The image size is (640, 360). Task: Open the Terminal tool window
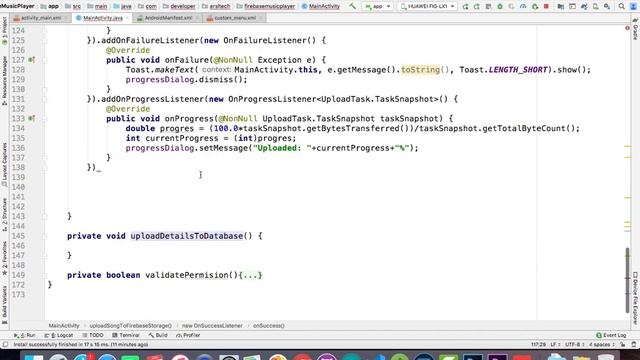coord(126,335)
